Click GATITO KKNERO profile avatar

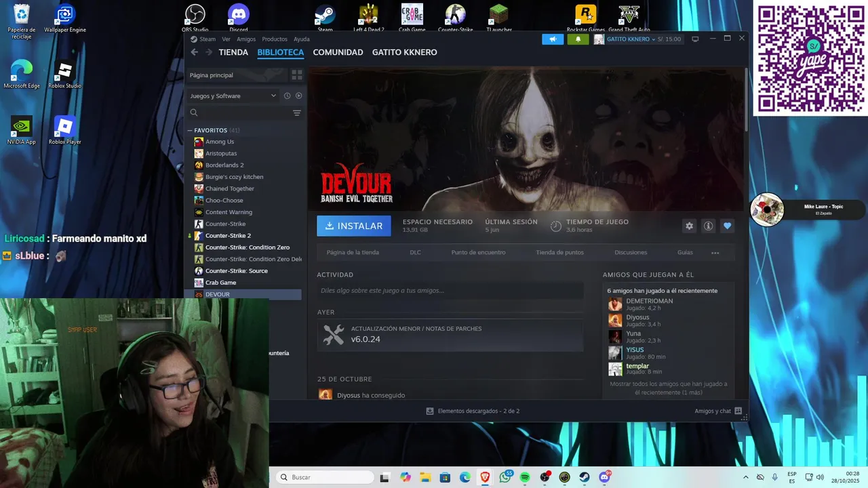point(599,39)
